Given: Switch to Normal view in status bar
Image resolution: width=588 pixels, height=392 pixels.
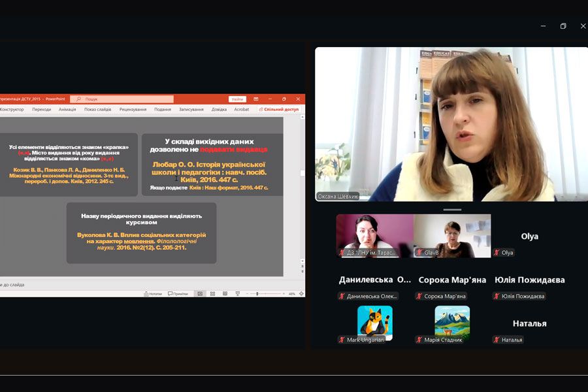Looking at the screenshot, I should 200,294.
